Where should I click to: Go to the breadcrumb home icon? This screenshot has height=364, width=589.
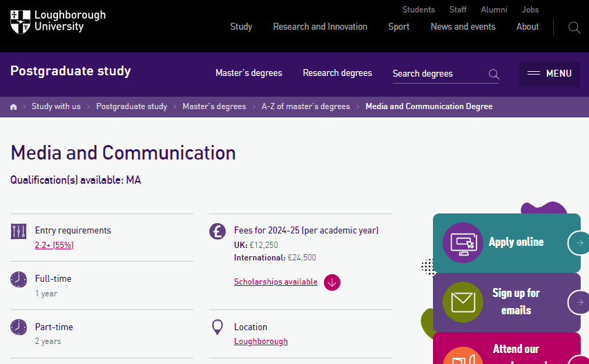click(x=14, y=106)
